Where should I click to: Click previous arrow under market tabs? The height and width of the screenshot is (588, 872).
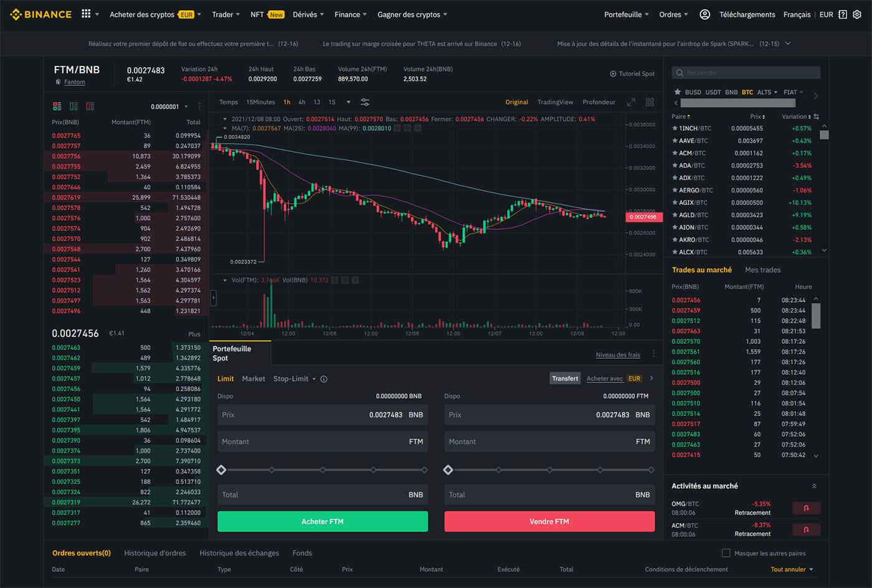point(676,103)
